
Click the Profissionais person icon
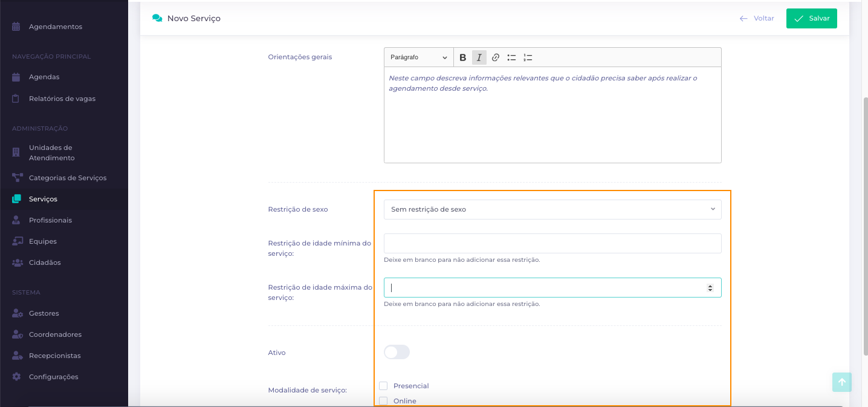click(16, 220)
